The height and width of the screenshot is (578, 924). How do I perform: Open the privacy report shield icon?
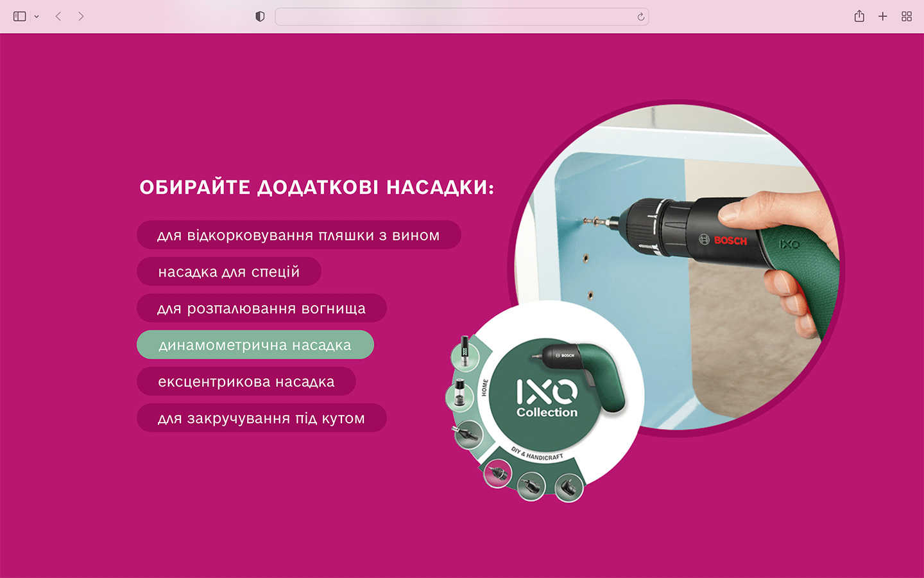click(260, 17)
